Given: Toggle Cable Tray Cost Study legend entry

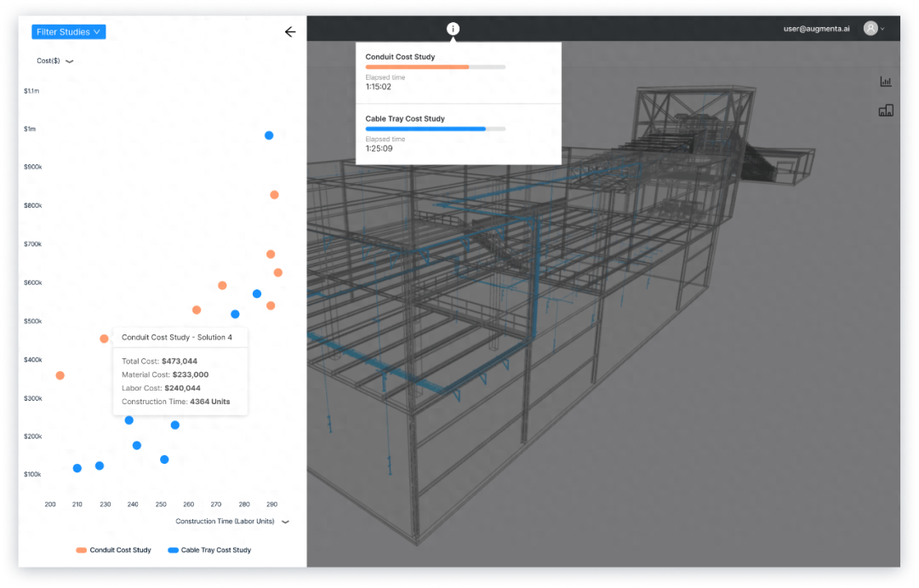Looking at the screenshot, I should tap(210, 550).
